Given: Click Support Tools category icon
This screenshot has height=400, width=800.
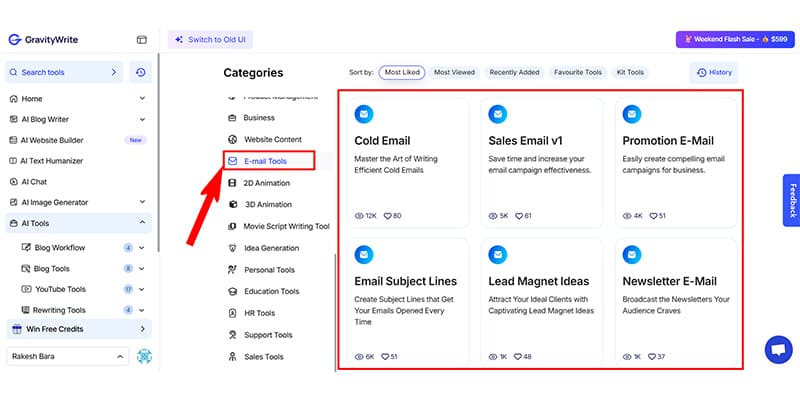Looking at the screenshot, I should pos(233,335).
